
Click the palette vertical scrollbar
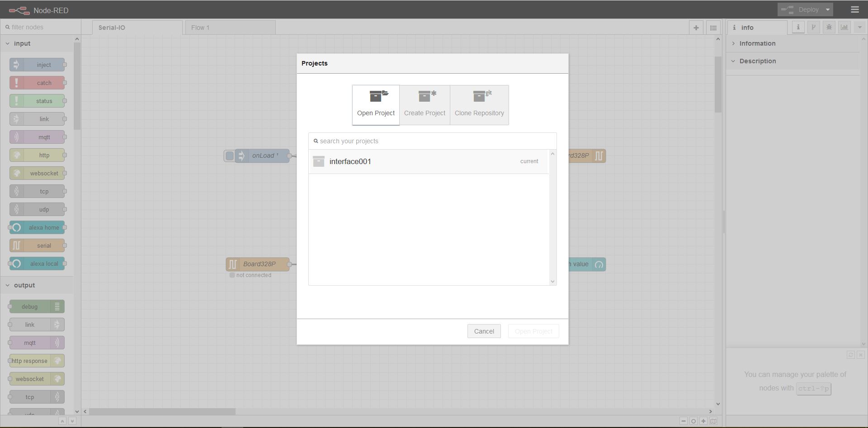tap(77, 86)
